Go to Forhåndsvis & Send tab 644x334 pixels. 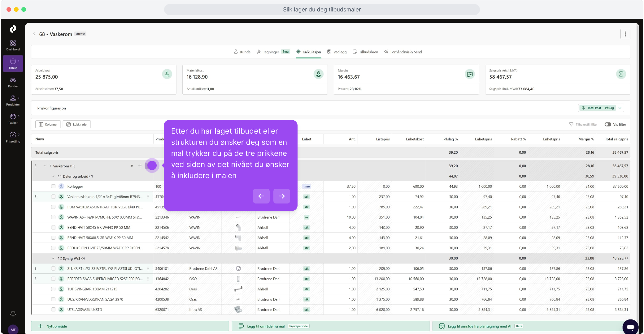(403, 52)
